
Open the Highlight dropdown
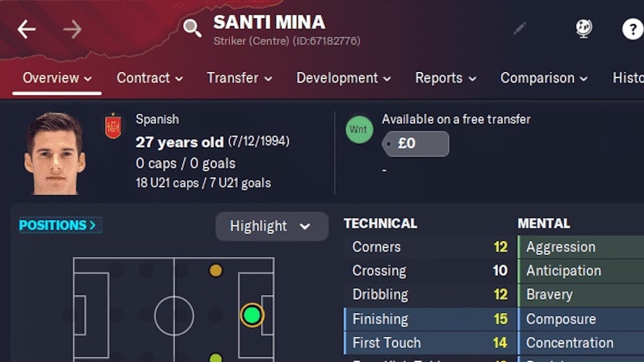click(271, 226)
